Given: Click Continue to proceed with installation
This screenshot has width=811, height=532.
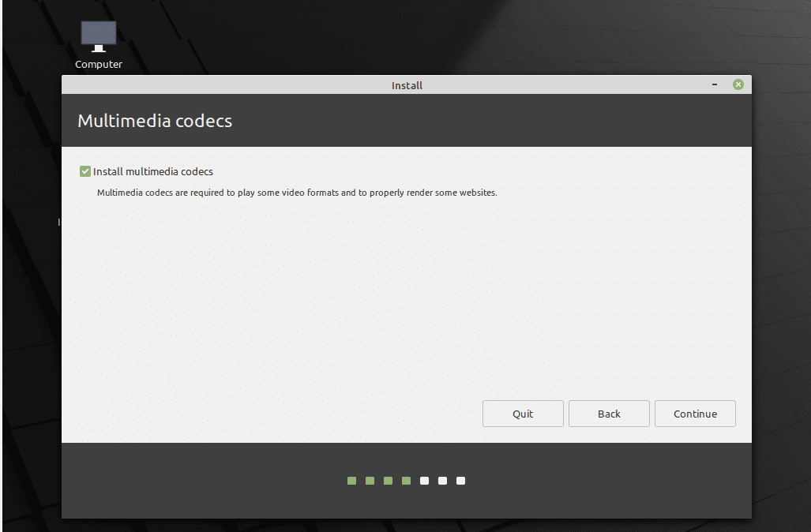Looking at the screenshot, I should pyautogui.click(x=695, y=413).
